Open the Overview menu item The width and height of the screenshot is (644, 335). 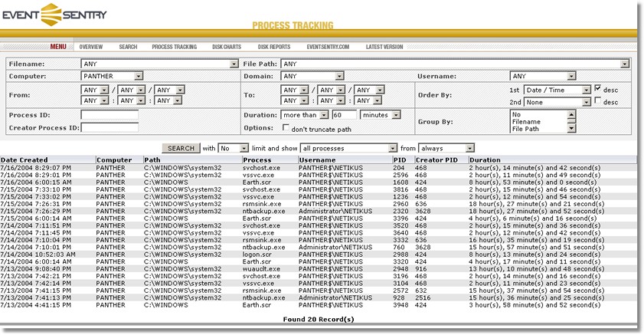coord(91,47)
